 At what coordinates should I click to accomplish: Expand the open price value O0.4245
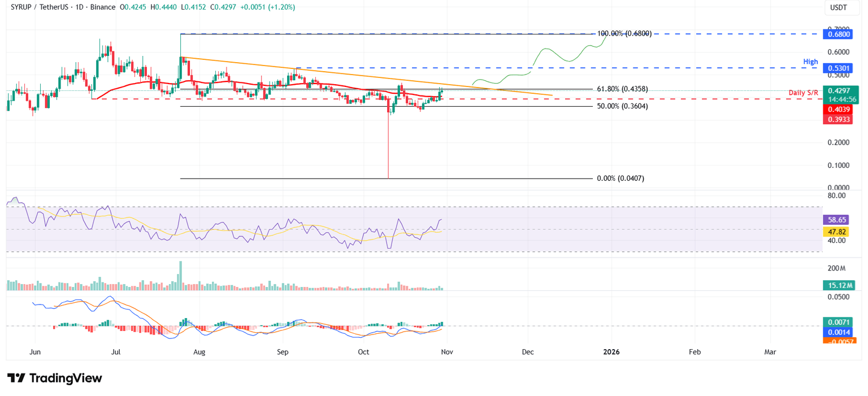point(132,7)
